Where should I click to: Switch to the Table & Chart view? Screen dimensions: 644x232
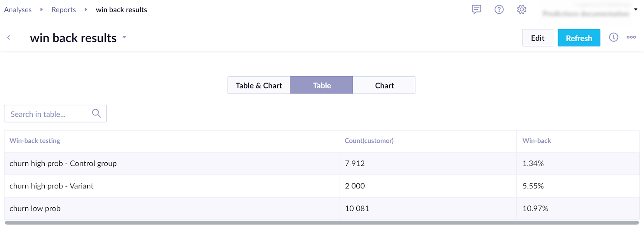pyautogui.click(x=258, y=85)
